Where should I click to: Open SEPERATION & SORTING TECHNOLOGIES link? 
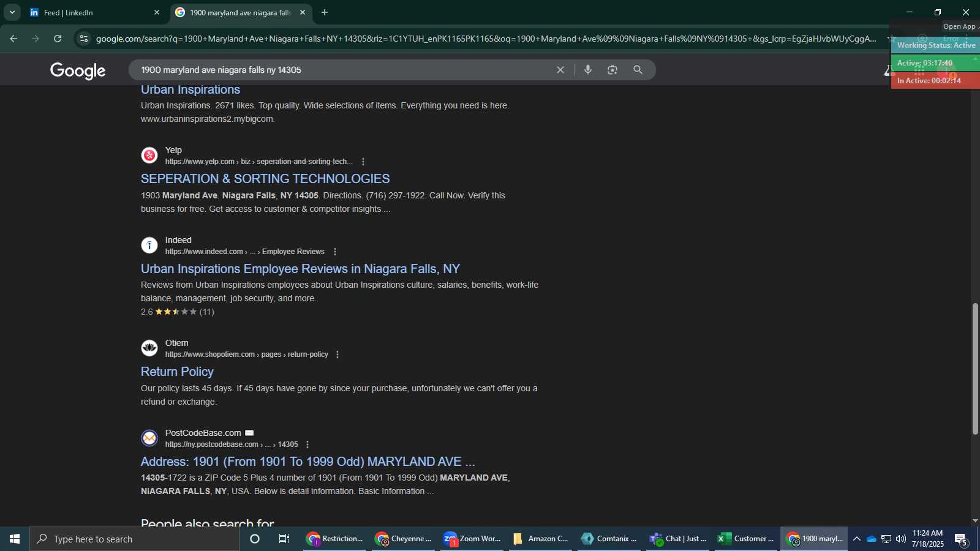pyautogui.click(x=265, y=179)
